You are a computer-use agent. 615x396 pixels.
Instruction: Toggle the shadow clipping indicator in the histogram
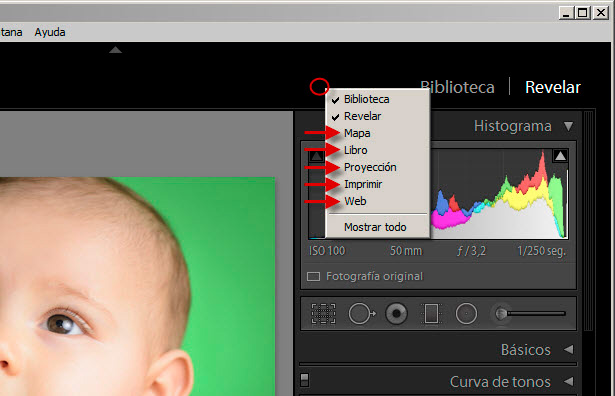tap(316, 156)
